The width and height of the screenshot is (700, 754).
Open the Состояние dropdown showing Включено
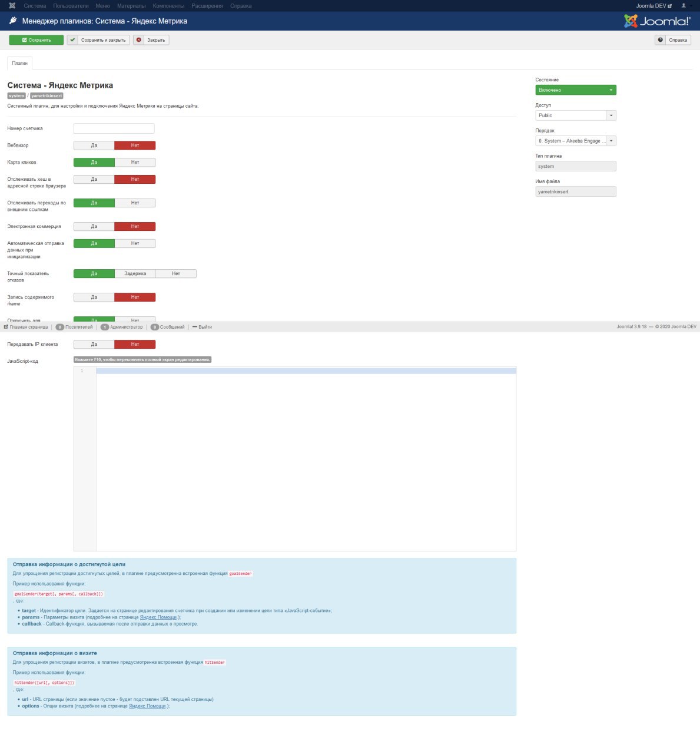(576, 90)
